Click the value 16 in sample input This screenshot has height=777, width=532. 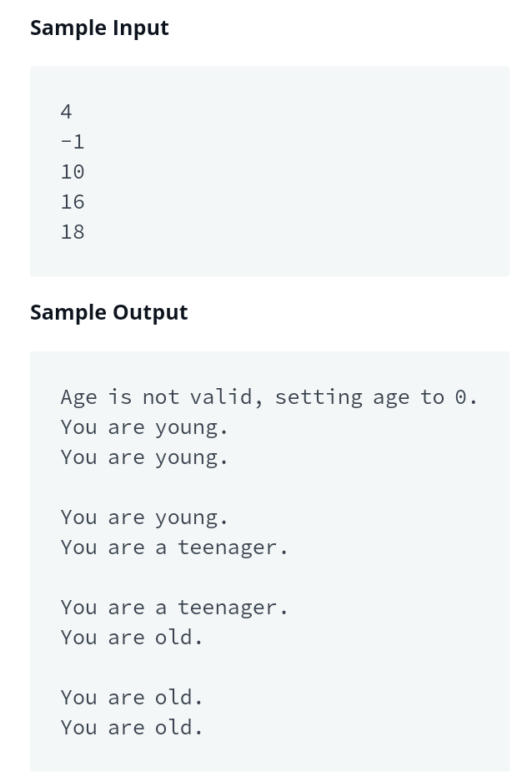[x=73, y=202]
